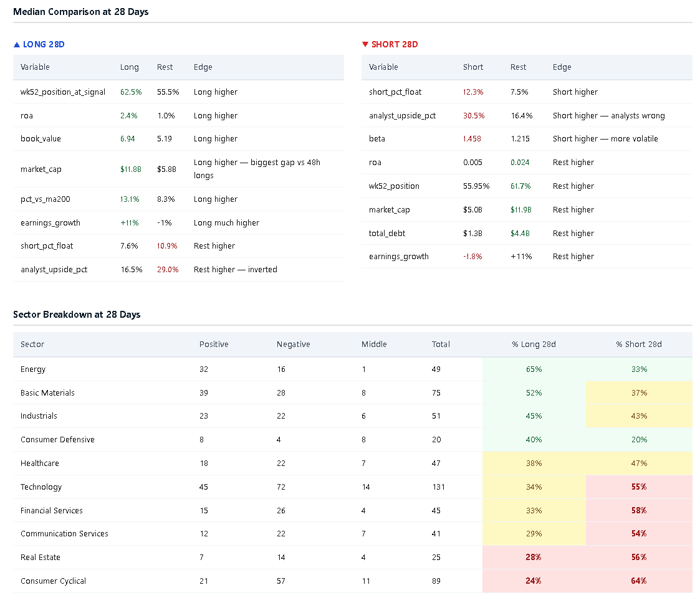Click the 'SHORT 28D' label
The width and height of the screenshot is (700, 613).
395,45
